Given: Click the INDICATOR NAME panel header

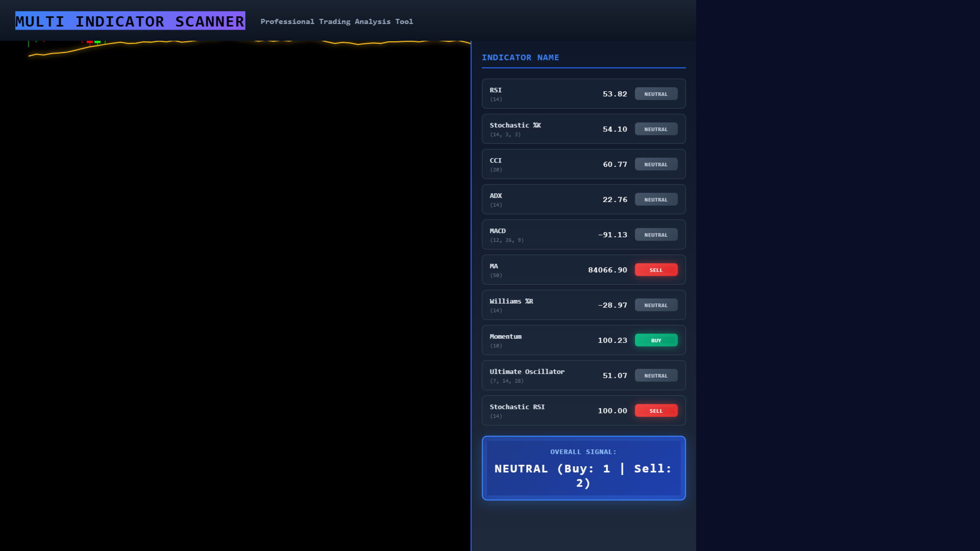Looking at the screenshot, I should [x=520, y=58].
